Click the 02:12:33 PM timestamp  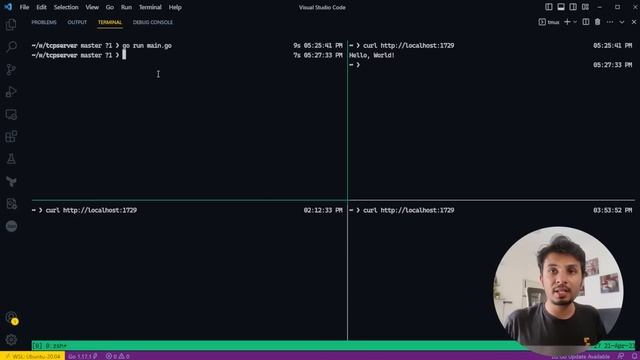point(323,210)
